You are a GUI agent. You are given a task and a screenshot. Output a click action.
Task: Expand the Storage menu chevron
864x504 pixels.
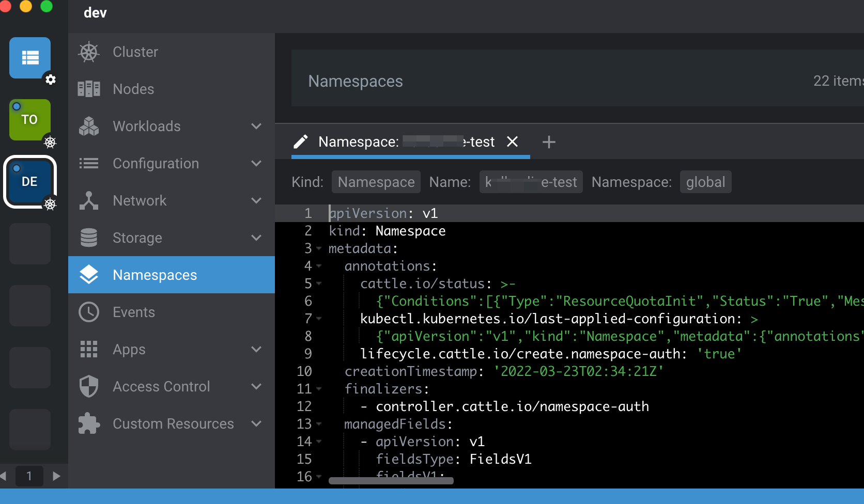[256, 238]
